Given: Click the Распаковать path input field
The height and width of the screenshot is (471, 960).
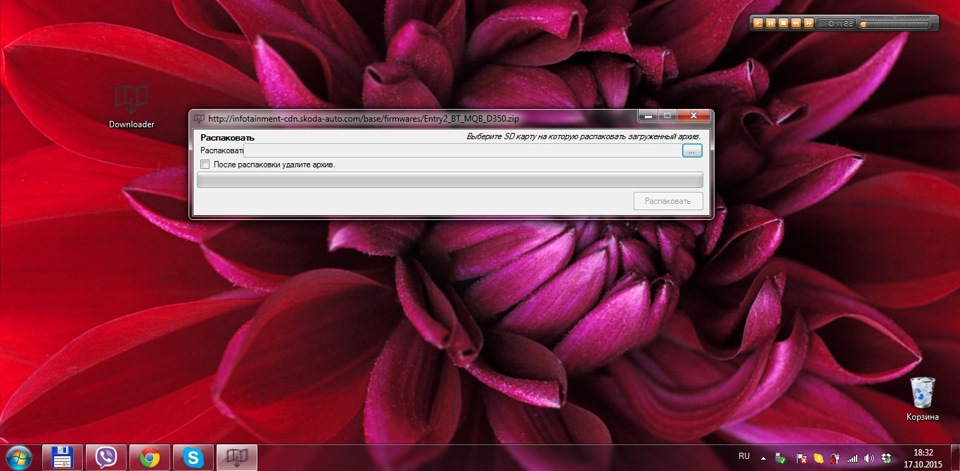Looking at the screenshot, I should [462, 151].
